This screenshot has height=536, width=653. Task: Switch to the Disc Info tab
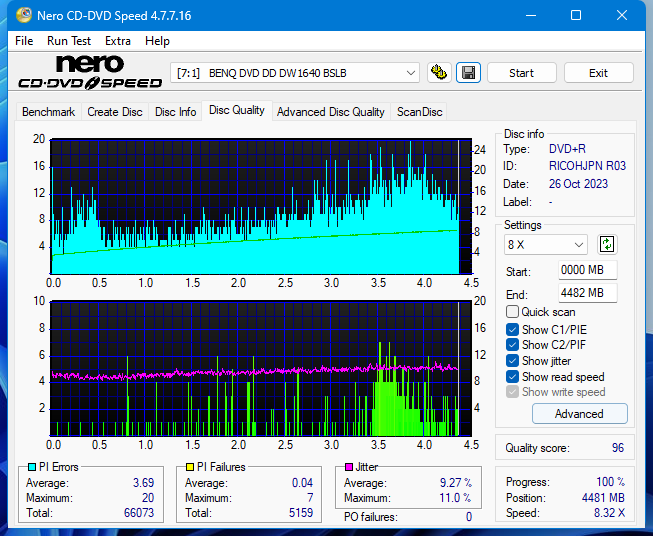[175, 112]
